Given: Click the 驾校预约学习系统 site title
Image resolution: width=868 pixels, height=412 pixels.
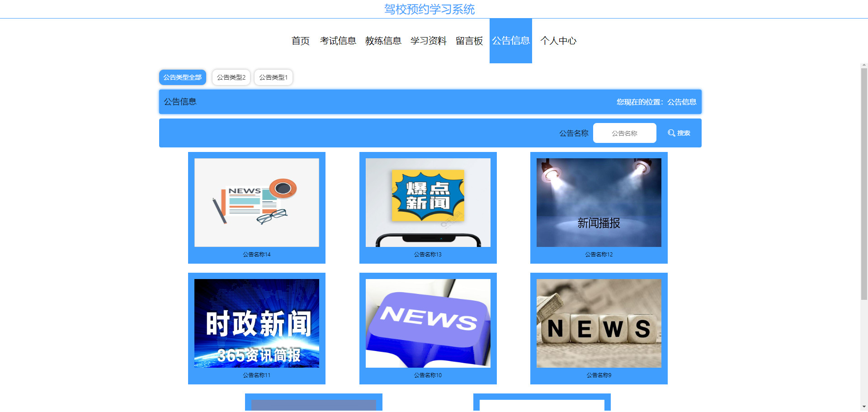Looking at the screenshot, I should [x=429, y=9].
